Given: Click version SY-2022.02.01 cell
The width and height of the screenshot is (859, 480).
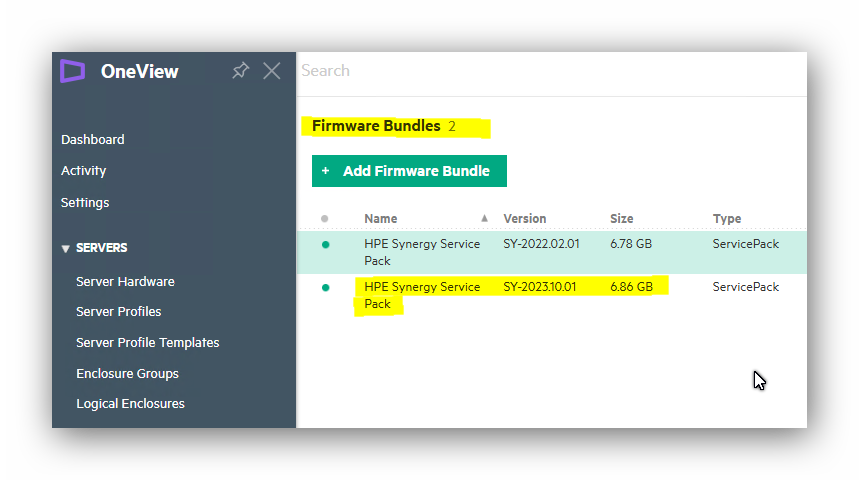Looking at the screenshot, I should (x=541, y=244).
